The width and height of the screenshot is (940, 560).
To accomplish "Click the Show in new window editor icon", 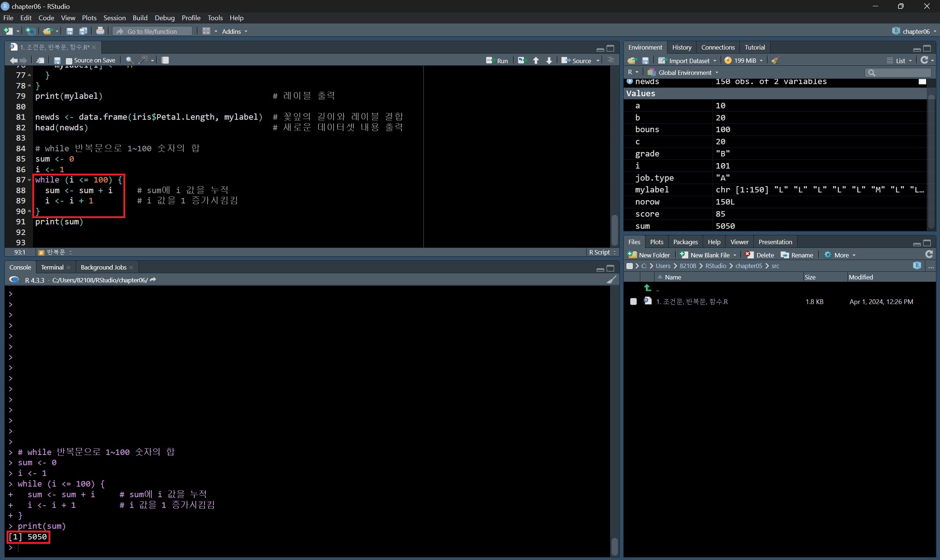I will (x=40, y=60).
